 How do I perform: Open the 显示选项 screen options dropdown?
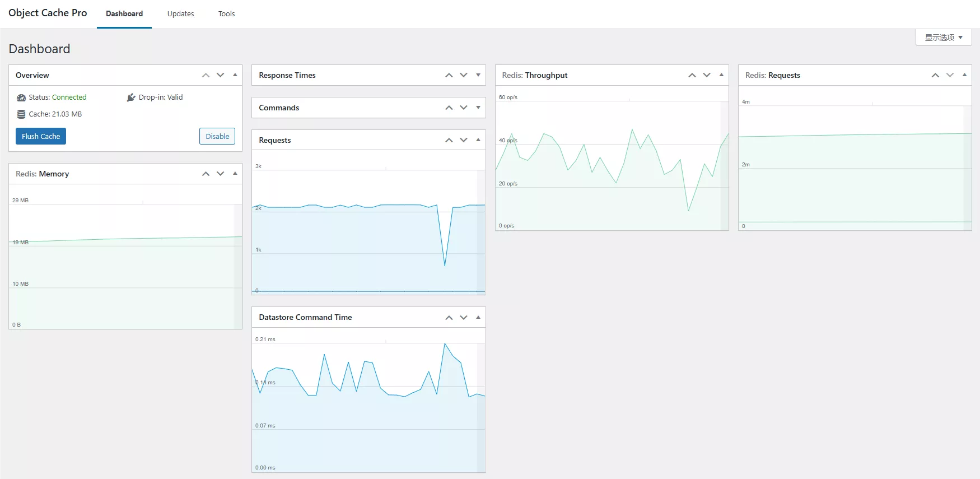point(944,38)
